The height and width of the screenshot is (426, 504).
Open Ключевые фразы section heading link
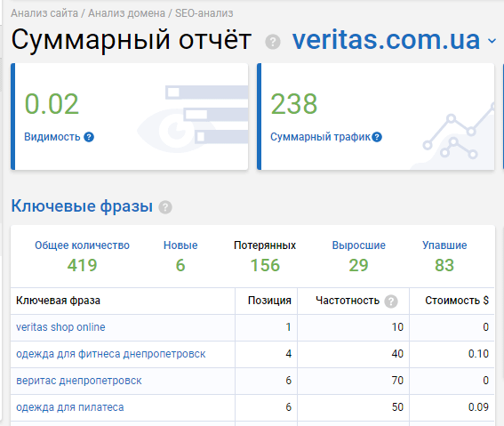[82, 206]
